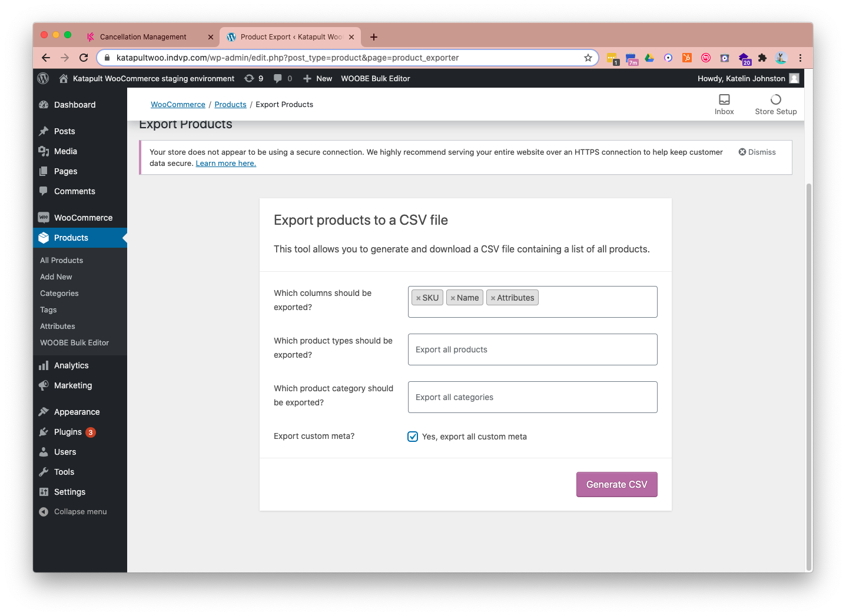Open the Export all products dropdown
846x616 pixels.
tap(533, 349)
